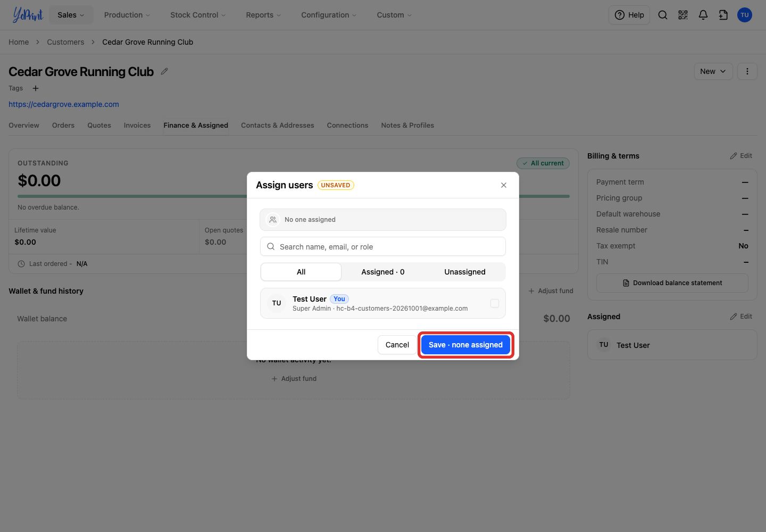This screenshot has height=532, width=766.
Task: Open the search magnifier icon in top bar
Action: (663, 15)
